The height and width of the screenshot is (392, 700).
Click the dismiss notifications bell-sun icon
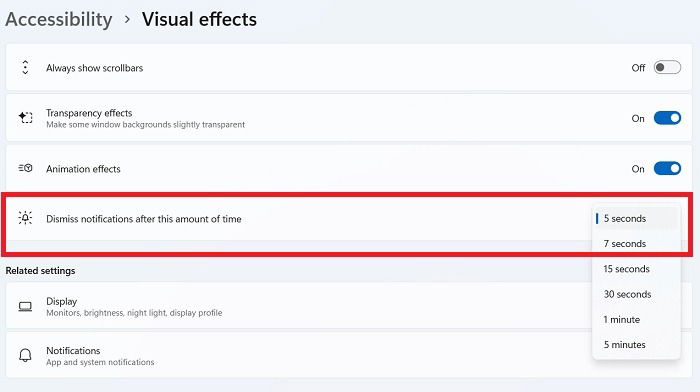pyautogui.click(x=25, y=218)
